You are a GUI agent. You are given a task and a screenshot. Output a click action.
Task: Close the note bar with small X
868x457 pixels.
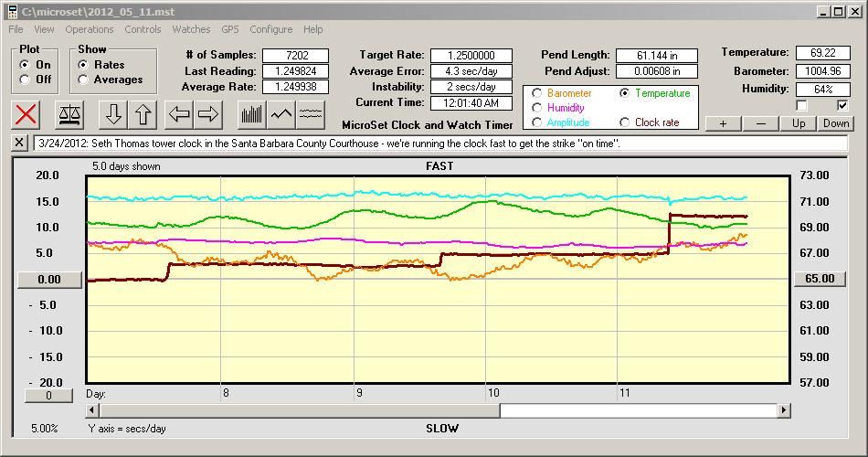[20, 143]
